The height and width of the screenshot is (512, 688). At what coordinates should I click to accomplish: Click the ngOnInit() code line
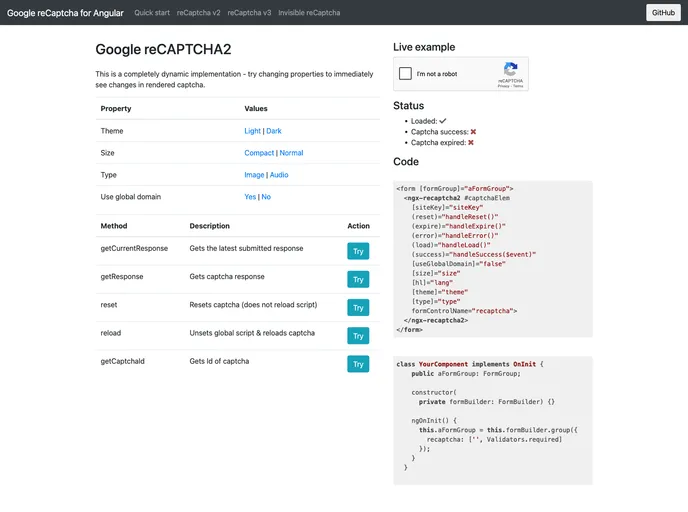point(434,420)
